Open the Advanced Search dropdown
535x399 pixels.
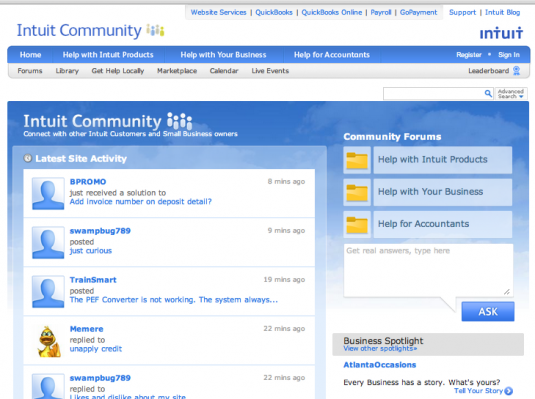[x=510, y=94]
